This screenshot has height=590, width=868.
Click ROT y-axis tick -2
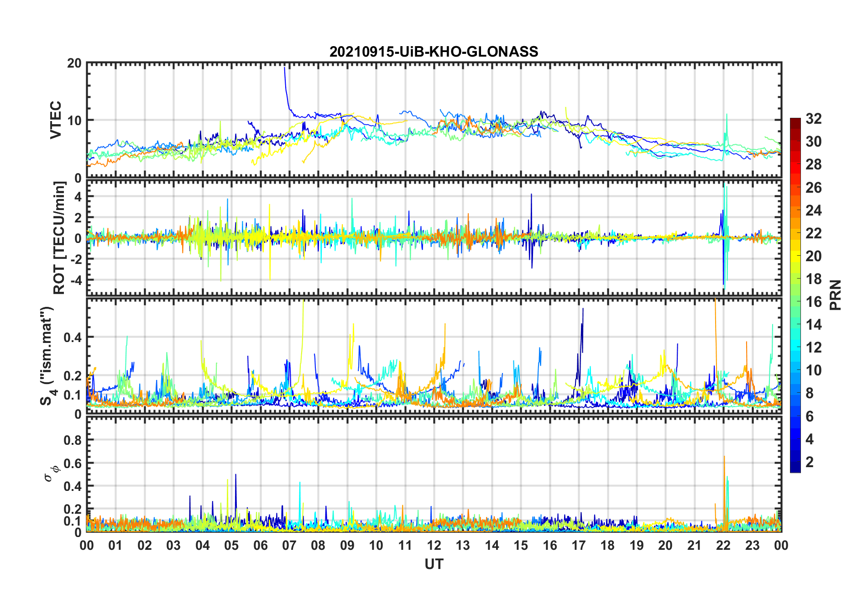(75, 259)
